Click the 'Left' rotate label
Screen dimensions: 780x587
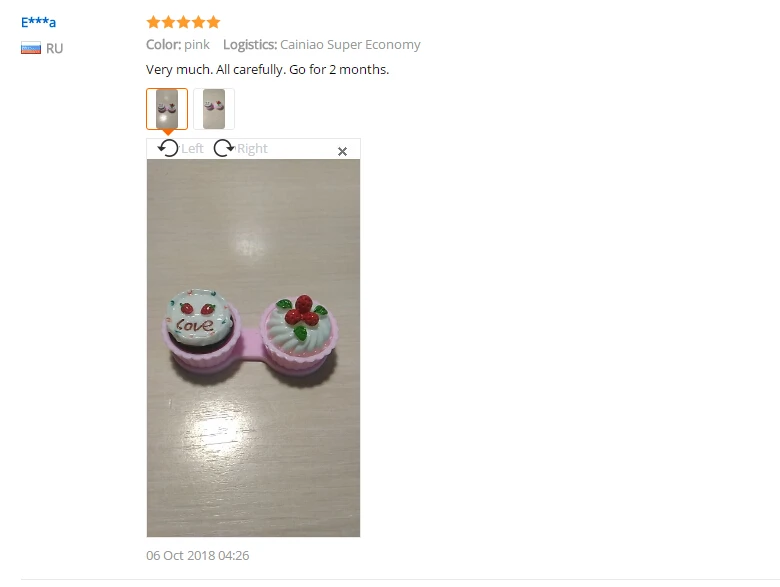(192, 148)
